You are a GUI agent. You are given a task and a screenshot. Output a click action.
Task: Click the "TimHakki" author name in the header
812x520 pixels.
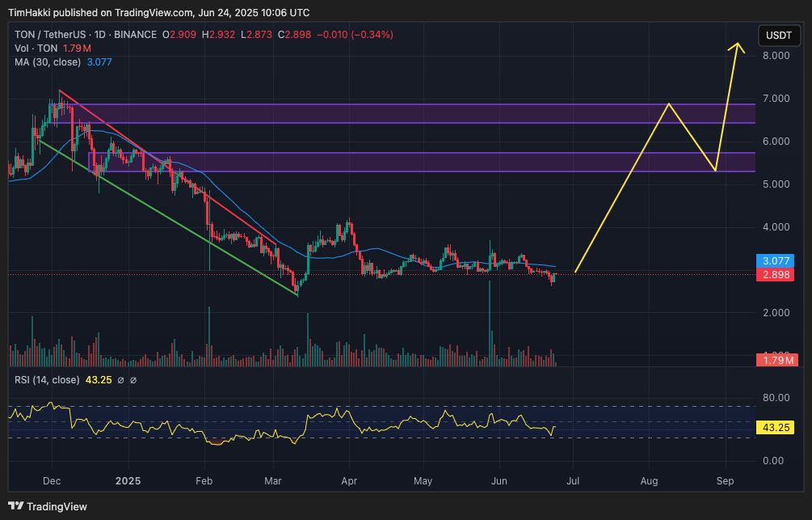point(29,12)
